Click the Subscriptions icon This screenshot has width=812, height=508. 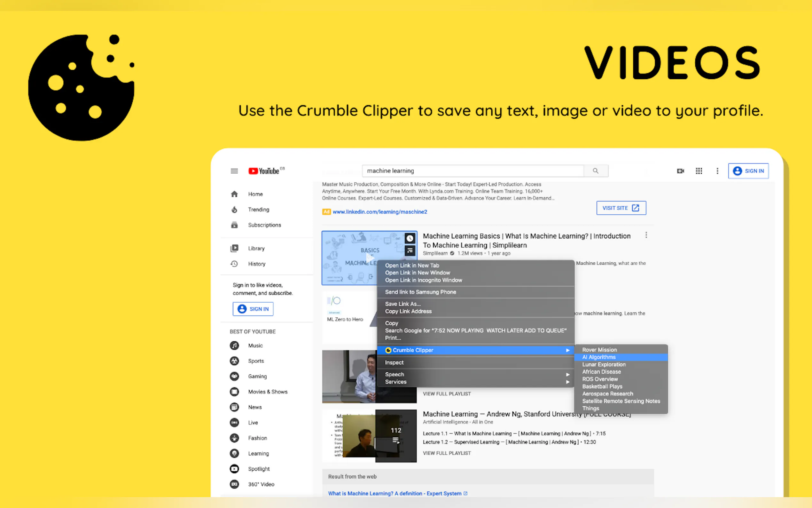[x=234, y=225]
